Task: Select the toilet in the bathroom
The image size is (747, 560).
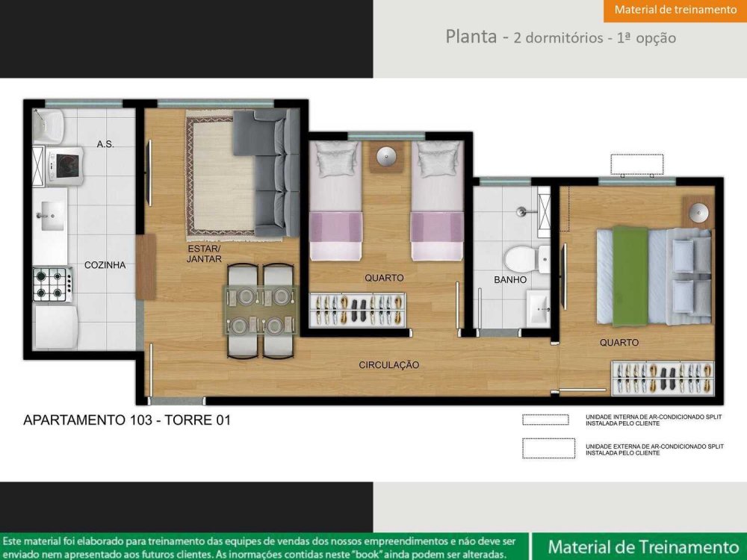Action: pyautogui.click(x=517, y=258)
